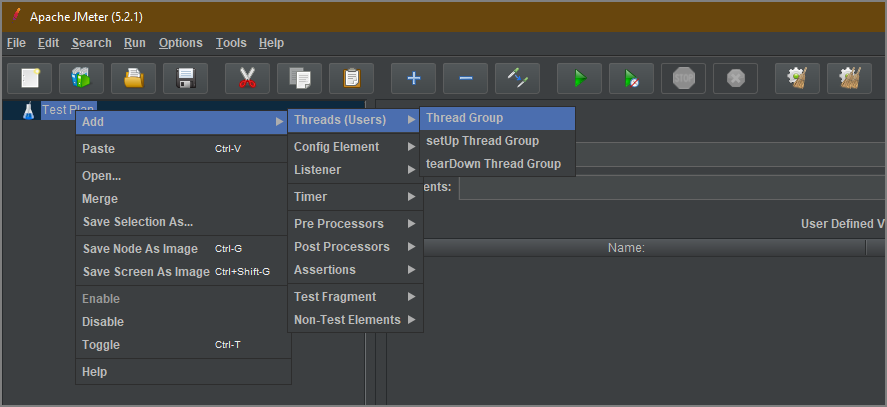The height and width of the screenshot is (407, 887).
Task: Select Disable in the context menu
Action: (x=183, y=322)
